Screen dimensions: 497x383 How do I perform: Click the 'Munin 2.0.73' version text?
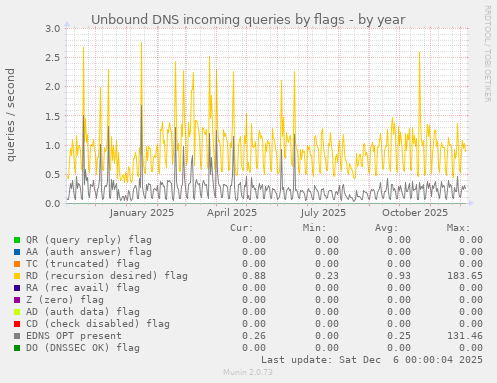[248, 372]
